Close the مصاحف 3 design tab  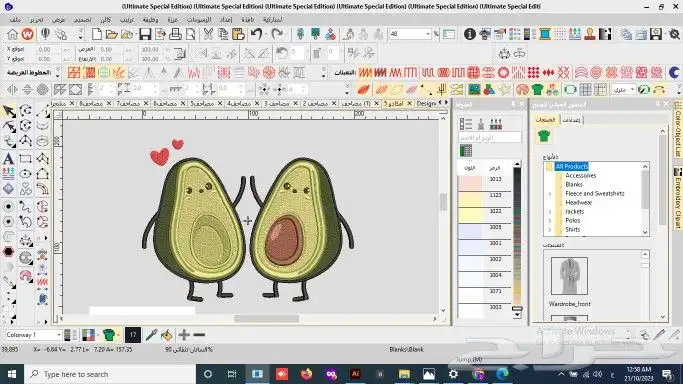click(x=296, y=104)
